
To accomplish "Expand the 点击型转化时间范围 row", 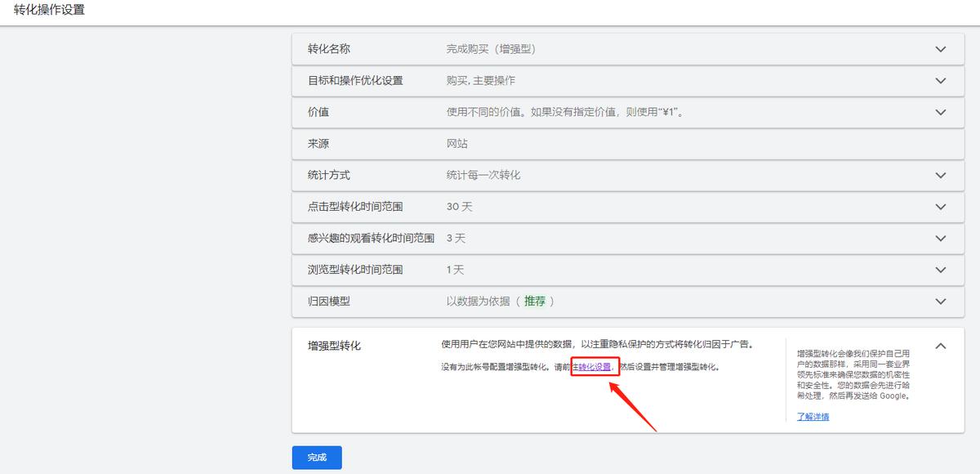I will pyautogui.click(x=939, y=206).
